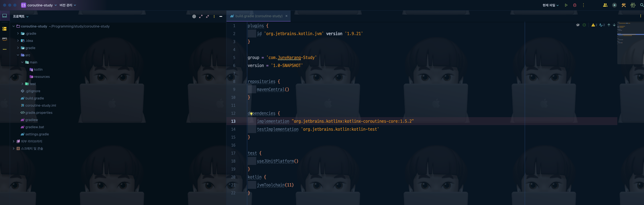The height and width of the screenshot is (205, 644).
Task: Open more run actions menu
Action: click(x=583, y=5)
